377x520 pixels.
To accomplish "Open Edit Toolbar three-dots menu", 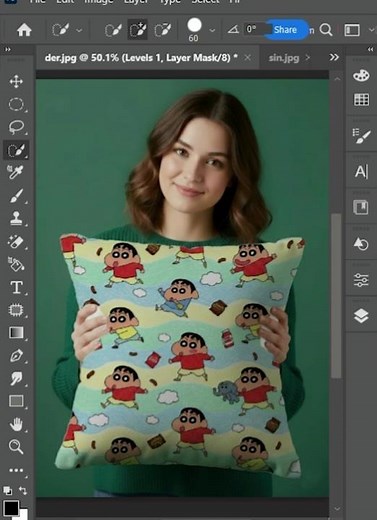I will coord(16,470).
